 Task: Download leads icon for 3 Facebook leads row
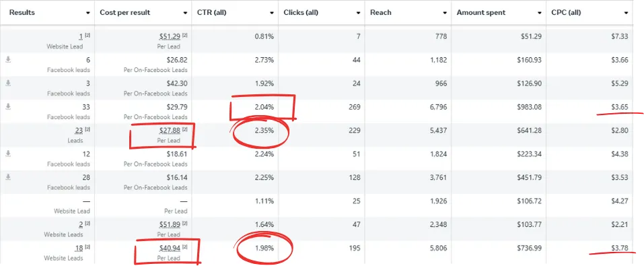(x=8, y=84)
